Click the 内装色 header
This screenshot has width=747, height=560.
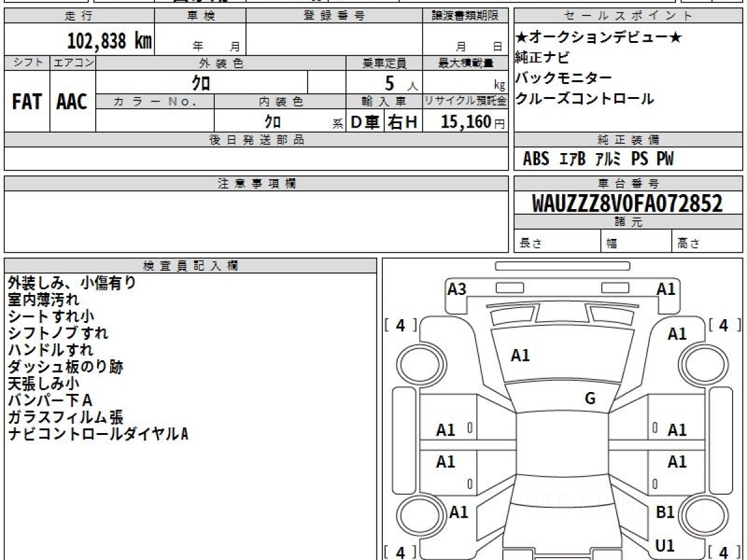pos(281,101)
